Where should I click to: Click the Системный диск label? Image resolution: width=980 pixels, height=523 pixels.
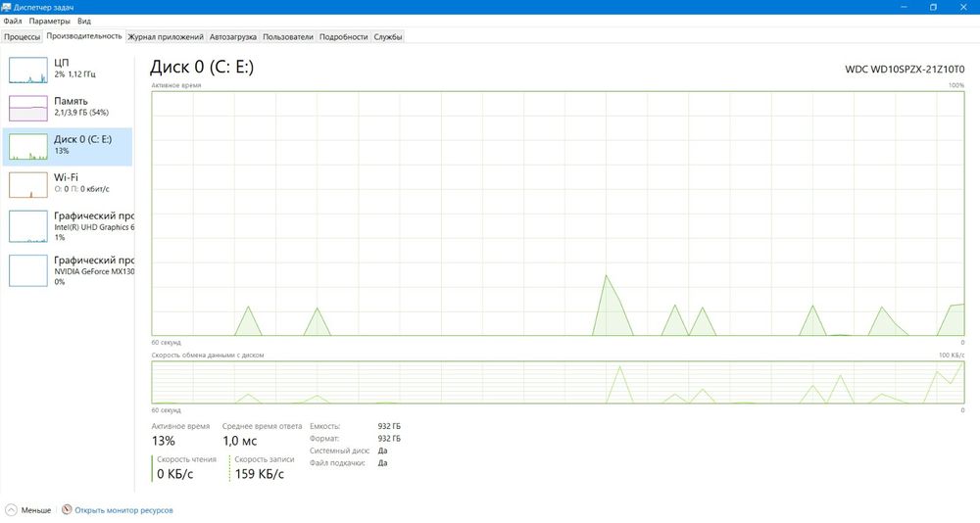340,451
